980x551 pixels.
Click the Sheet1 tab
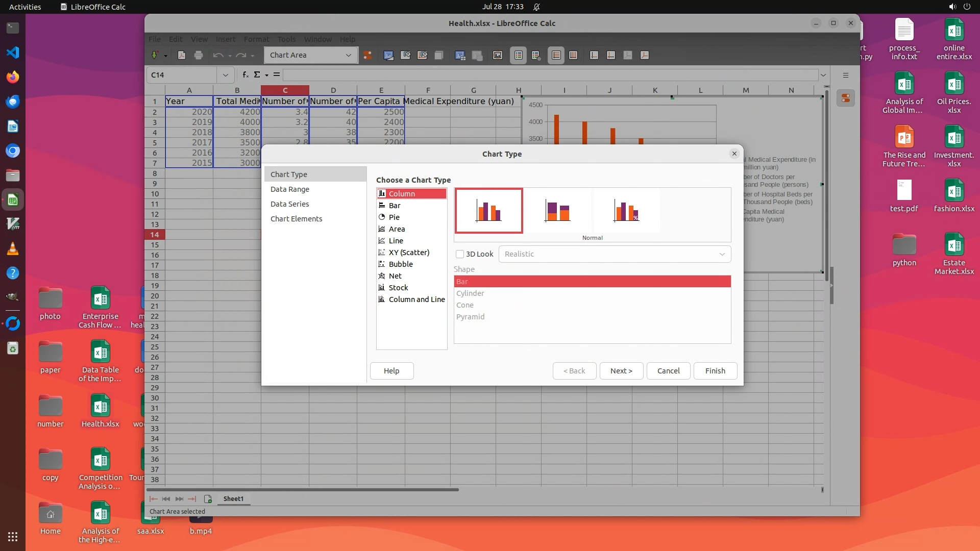point(233,499)
